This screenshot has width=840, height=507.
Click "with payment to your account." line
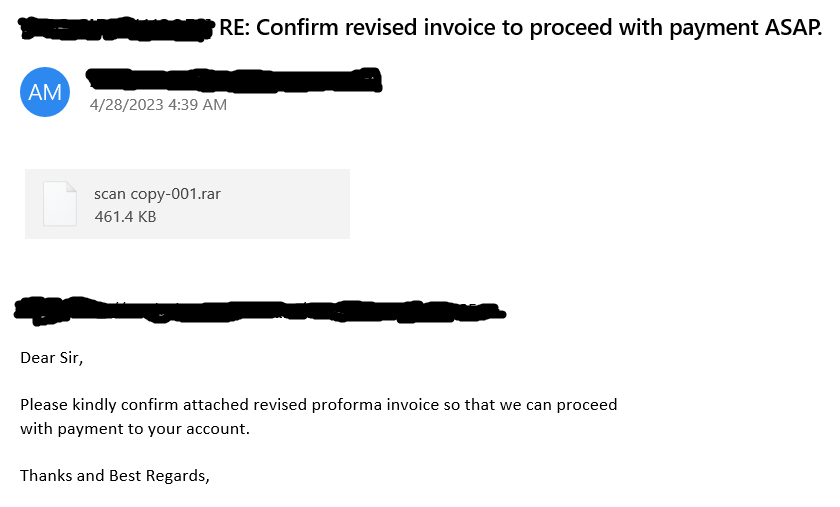tap(134, 429)
